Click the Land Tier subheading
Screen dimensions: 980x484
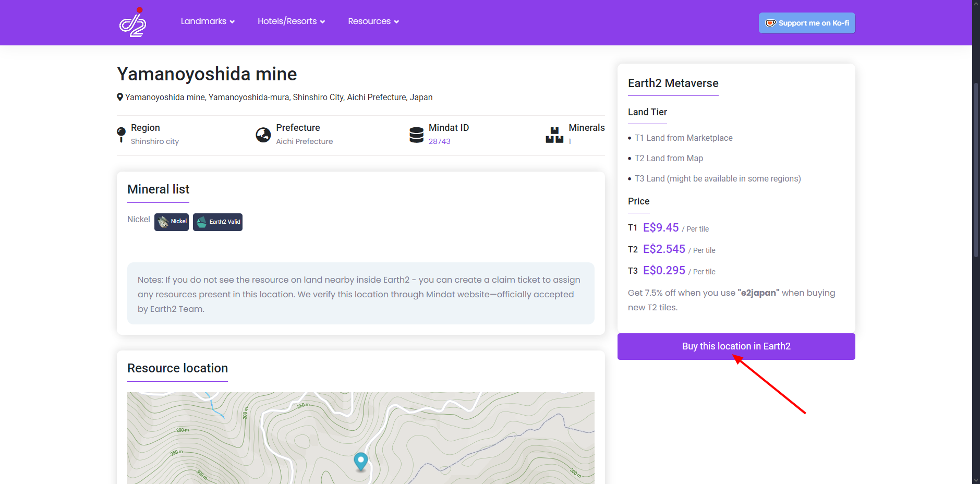pyautogui.click(x=647, y=112)
